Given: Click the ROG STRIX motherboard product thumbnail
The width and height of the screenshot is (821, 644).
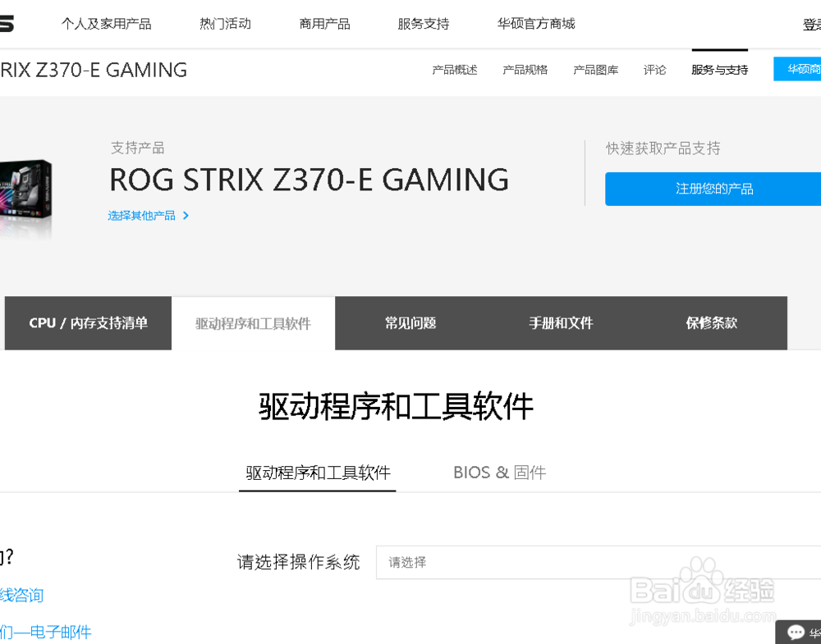Looking at the screenshot, I should [25, 199].
